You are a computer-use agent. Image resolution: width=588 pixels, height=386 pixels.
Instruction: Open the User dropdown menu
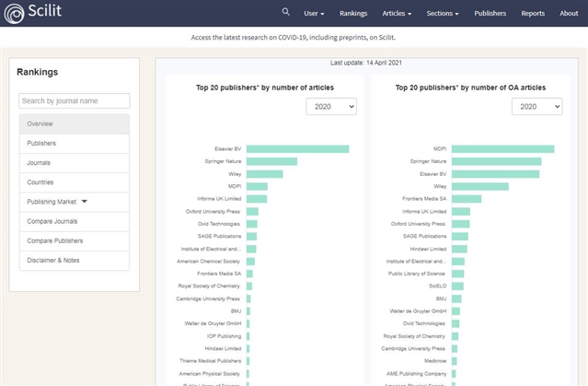[x=317, y=14]
